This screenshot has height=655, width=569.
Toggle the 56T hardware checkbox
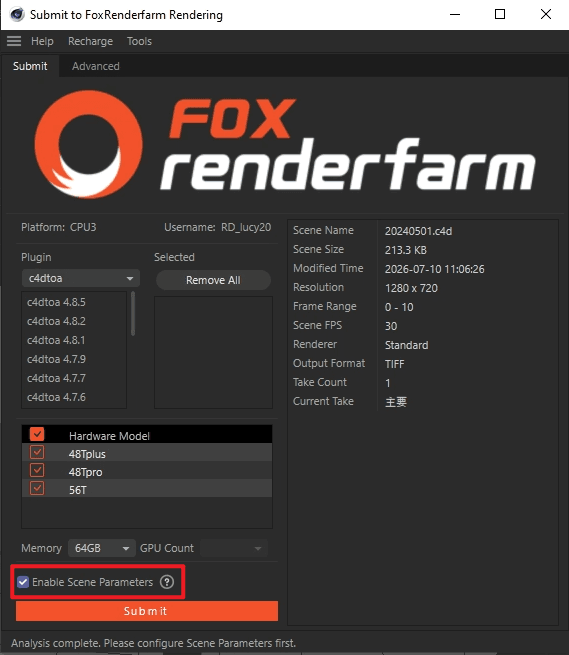(37, 488)
